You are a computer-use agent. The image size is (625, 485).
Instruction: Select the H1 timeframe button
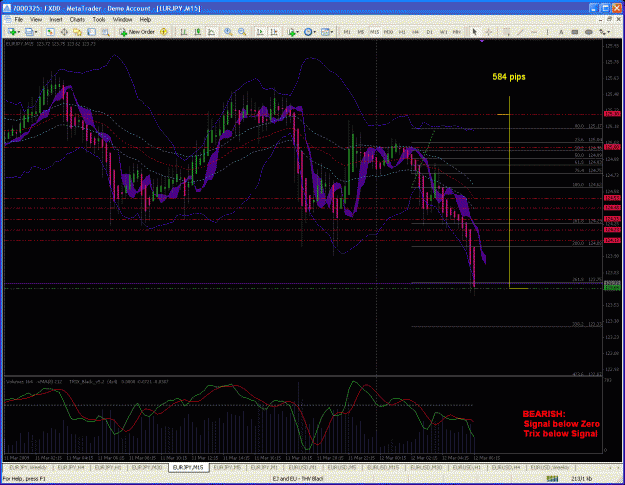tap(402, 32)
